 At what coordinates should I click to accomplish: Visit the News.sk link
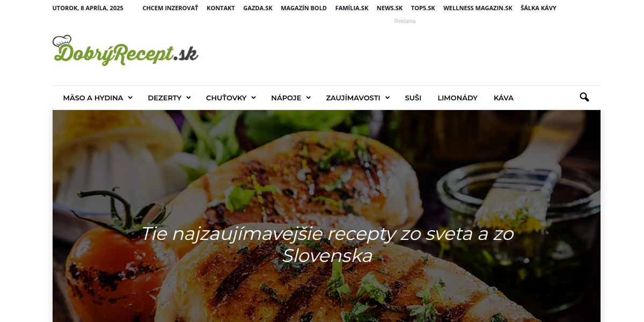390,8
